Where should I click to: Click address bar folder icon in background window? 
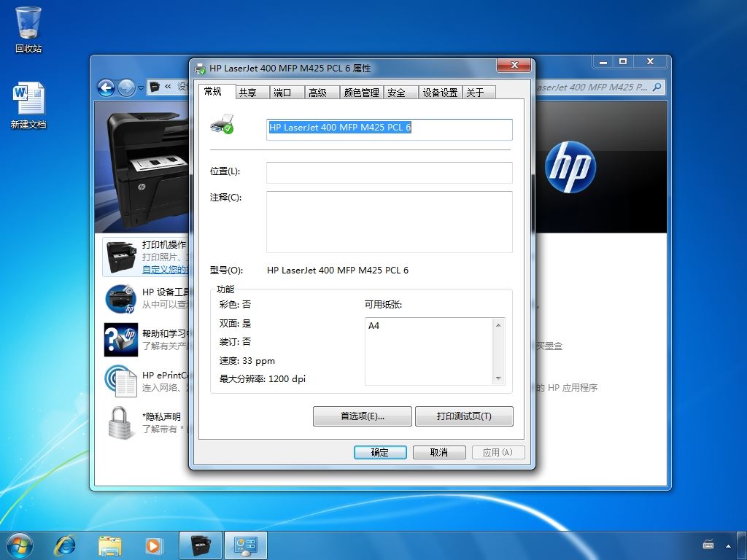tap(155, 87)
